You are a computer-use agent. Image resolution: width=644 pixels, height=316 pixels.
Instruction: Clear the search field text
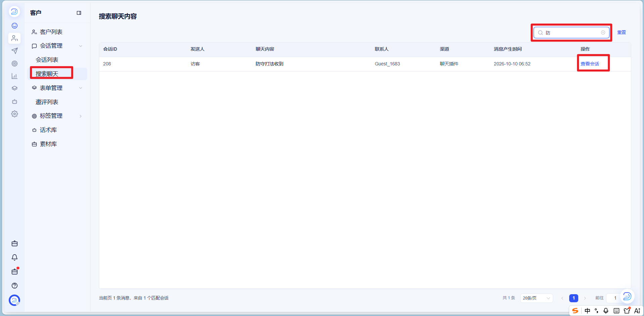(603, 33)
